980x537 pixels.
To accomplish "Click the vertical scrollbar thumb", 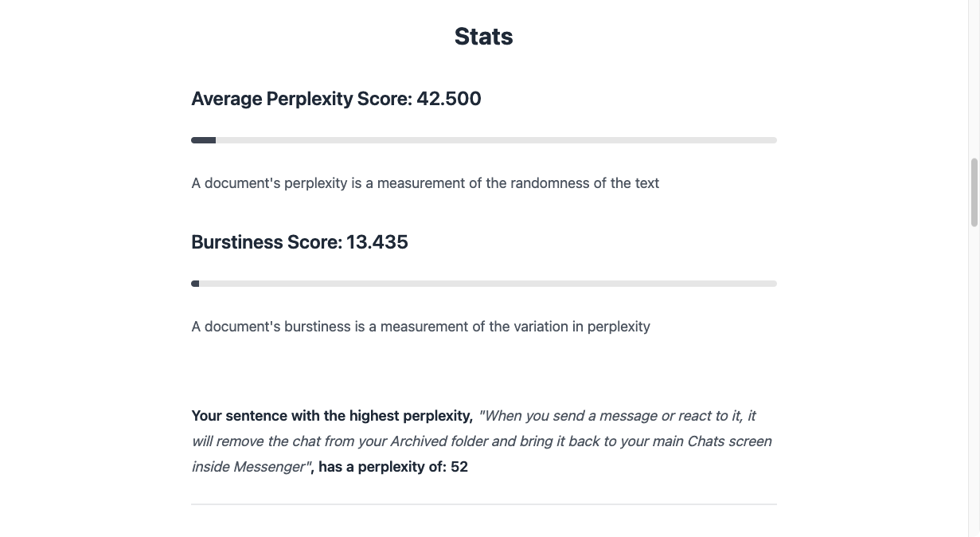I will coord(974,192).
